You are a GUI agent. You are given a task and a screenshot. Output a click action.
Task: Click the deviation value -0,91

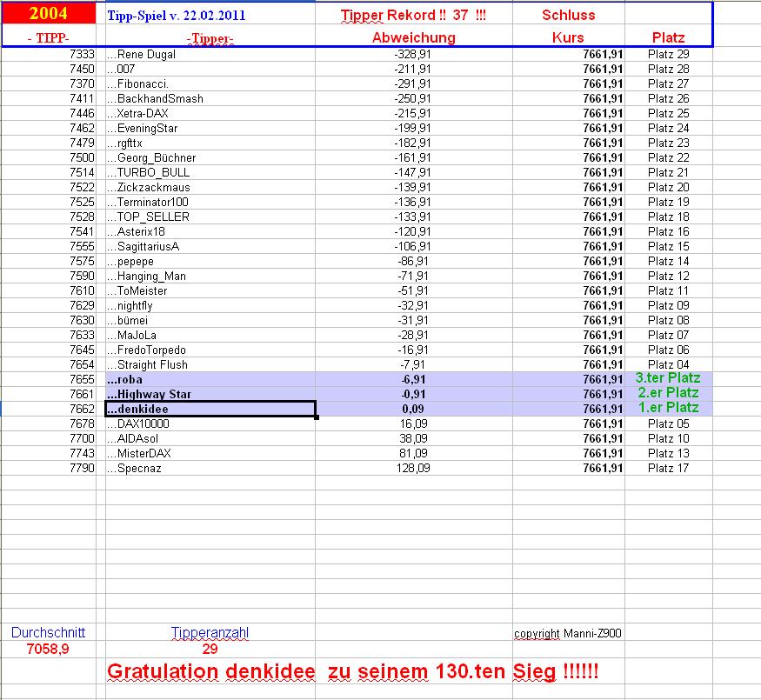pos(413,395)
